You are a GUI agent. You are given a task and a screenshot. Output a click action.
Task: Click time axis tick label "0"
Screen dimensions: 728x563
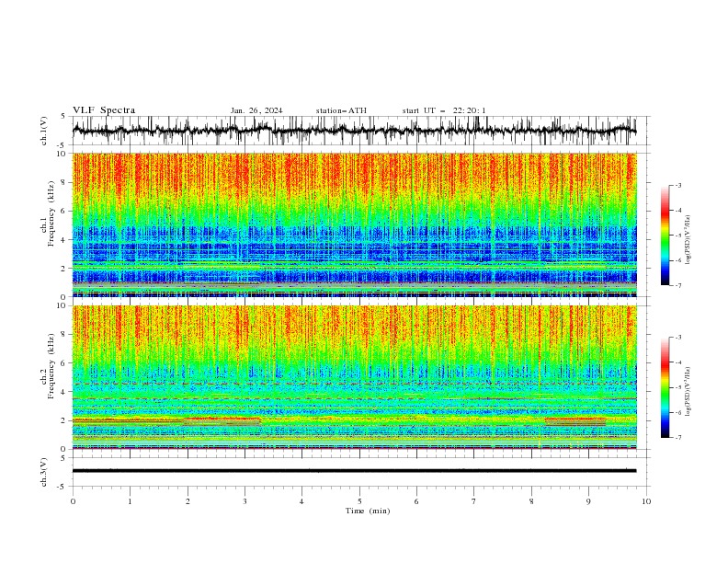click(73, 501)
